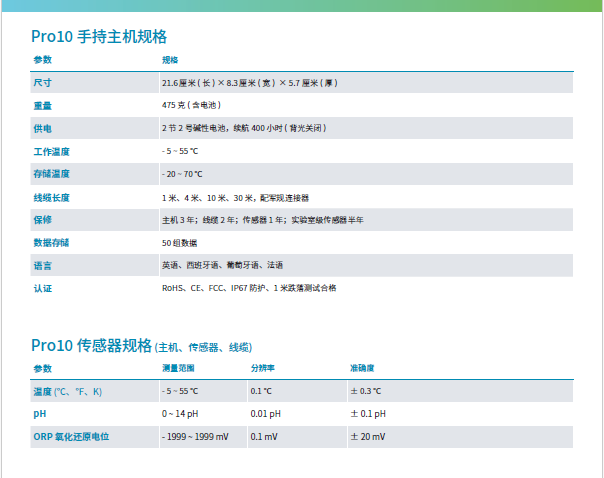Select the certification text 'RoHS、CE、FCC、IP67 防护'
The height and width of the screenshot is (478, 604).
pyautogui.click(x=214, y=288)
